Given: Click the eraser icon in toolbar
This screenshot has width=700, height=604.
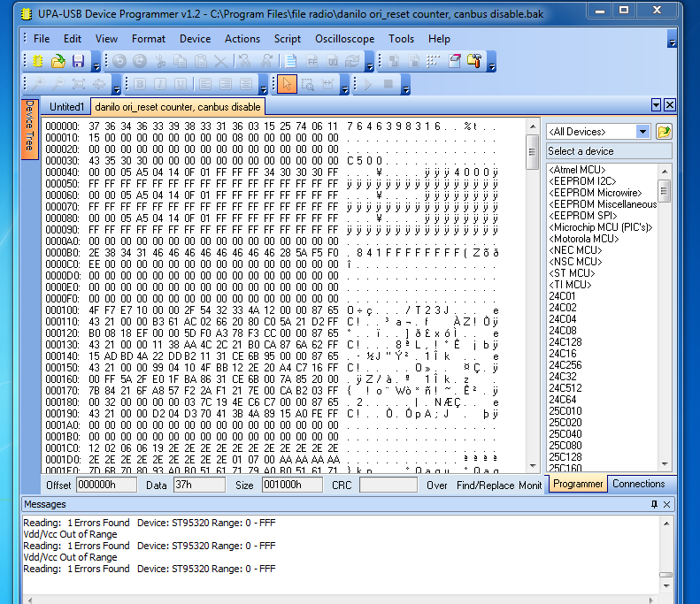Looking at the screenshot, I should [x=454, y=61].
